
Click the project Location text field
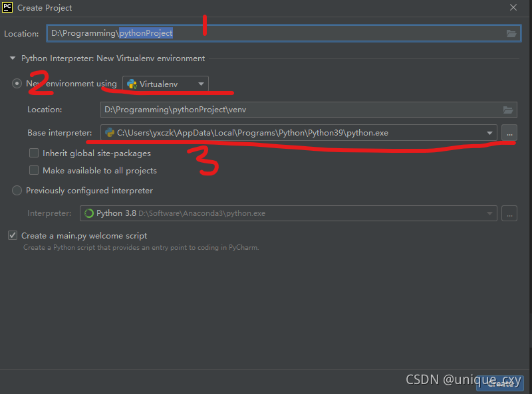click(x=284, y=33)
